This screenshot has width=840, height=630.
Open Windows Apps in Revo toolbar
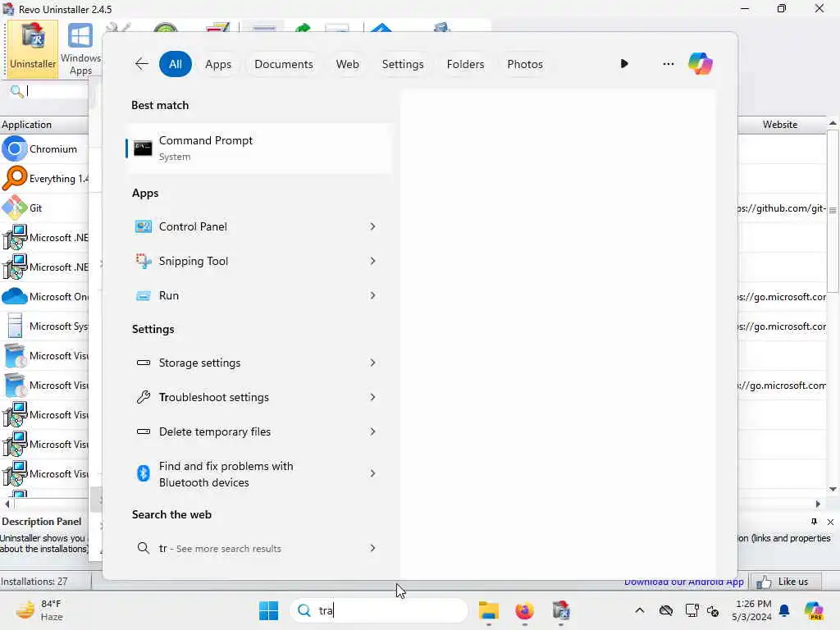pyautogui.click(x=80, y=49)
